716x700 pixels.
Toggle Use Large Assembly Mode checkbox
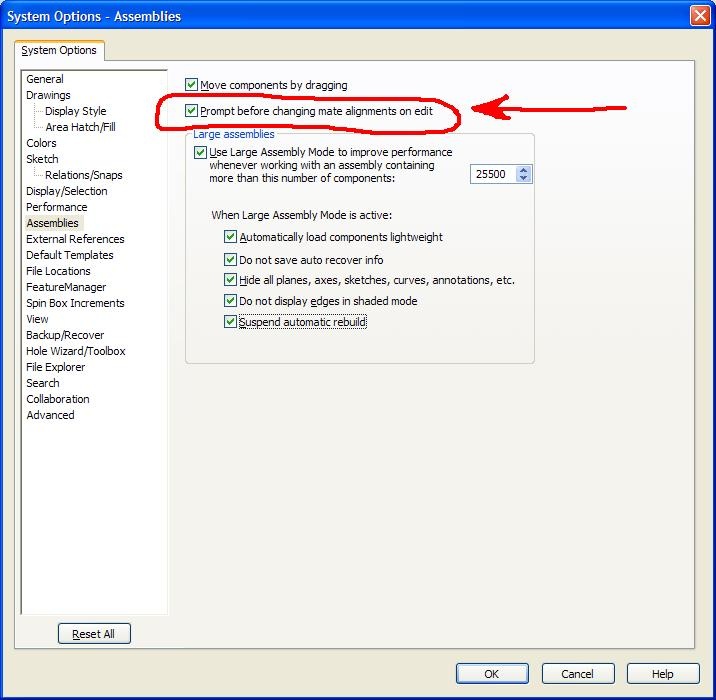coord(200,152)
